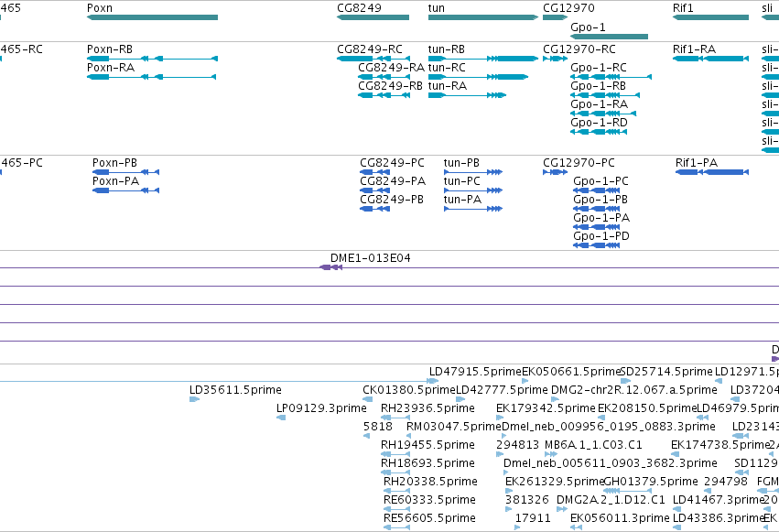Click EST EK261329.5prime
This screenshot has height=532, width=779.
(509, 492)
